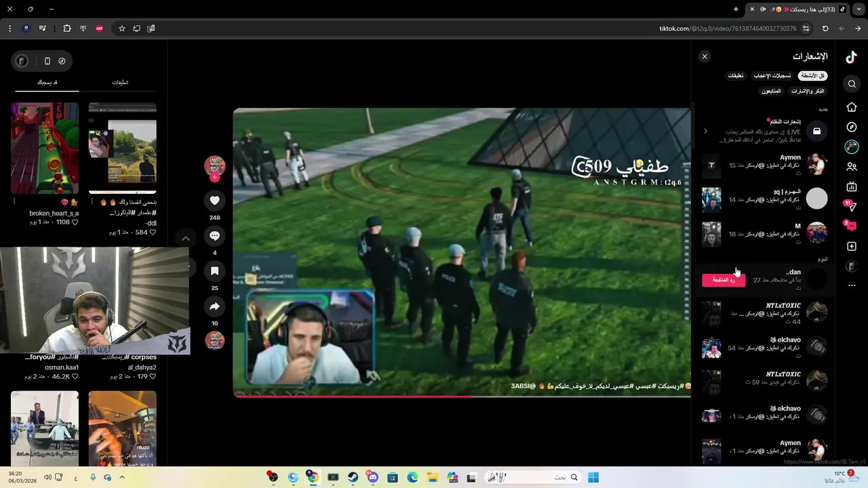Viewport: 868px width, 488px height.
Task: Open the TikTok search icon in sidebar
Action: click(852, 84)
